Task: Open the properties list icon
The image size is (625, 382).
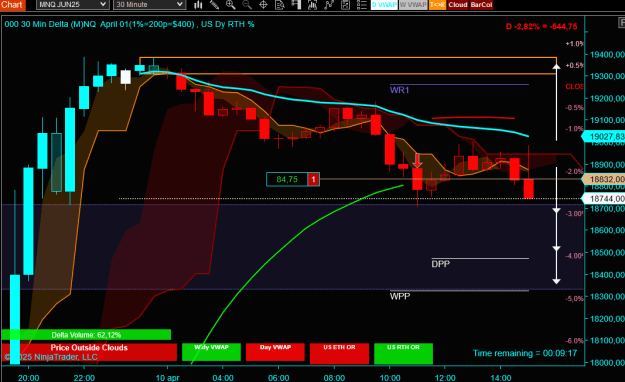Action: pos(362,5)
